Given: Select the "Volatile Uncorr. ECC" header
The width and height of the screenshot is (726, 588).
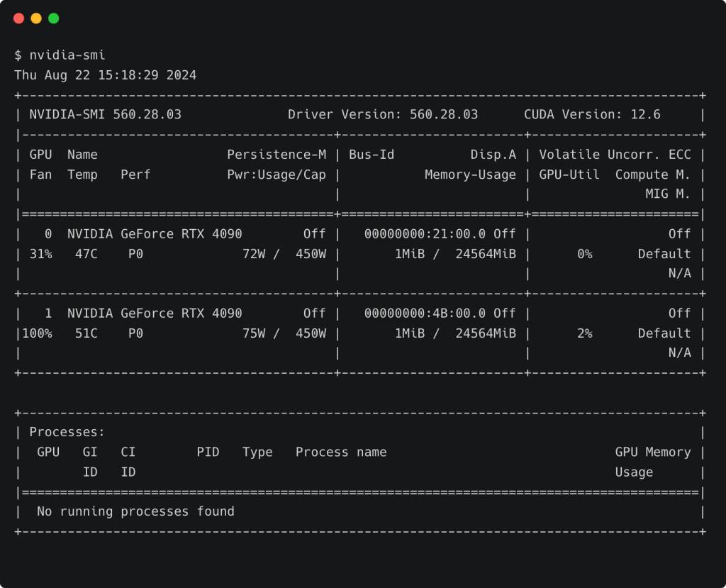Looking at the screenshot, I should (x=615, y=155).
